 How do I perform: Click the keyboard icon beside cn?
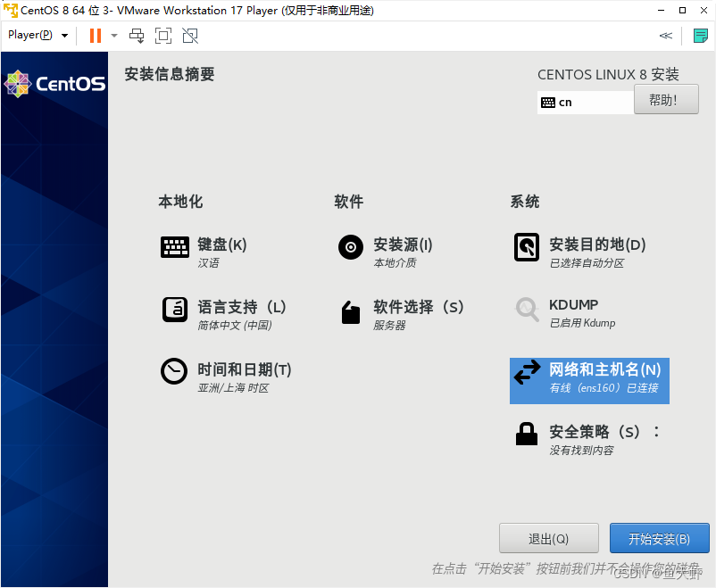point(547,103)
